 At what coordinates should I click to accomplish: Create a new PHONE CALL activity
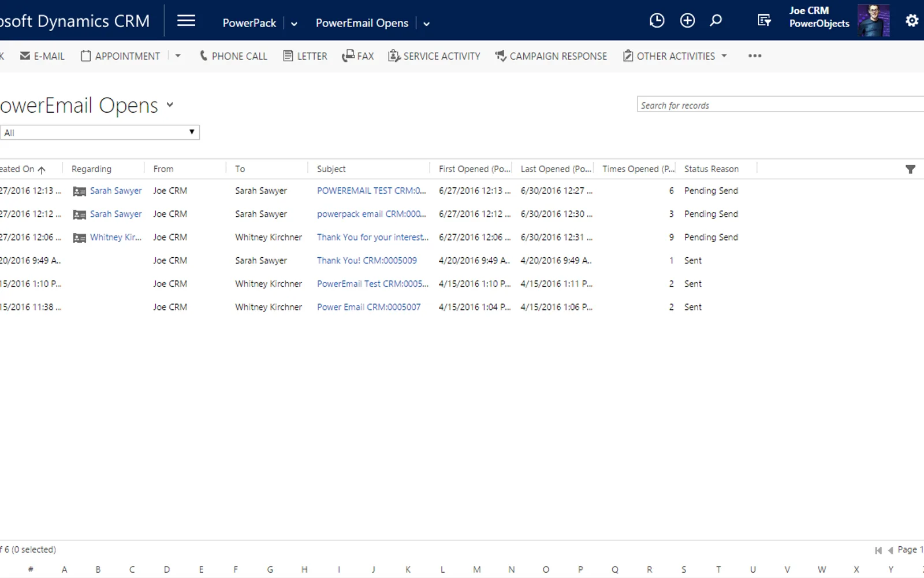click(x=233, y=56)
